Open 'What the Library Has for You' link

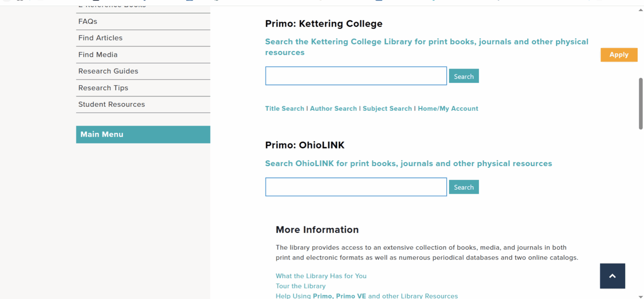click(321, 276)
